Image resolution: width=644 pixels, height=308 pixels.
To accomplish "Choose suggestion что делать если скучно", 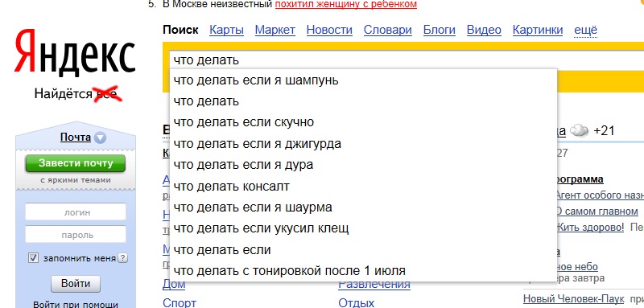I will tap(363, 122).
